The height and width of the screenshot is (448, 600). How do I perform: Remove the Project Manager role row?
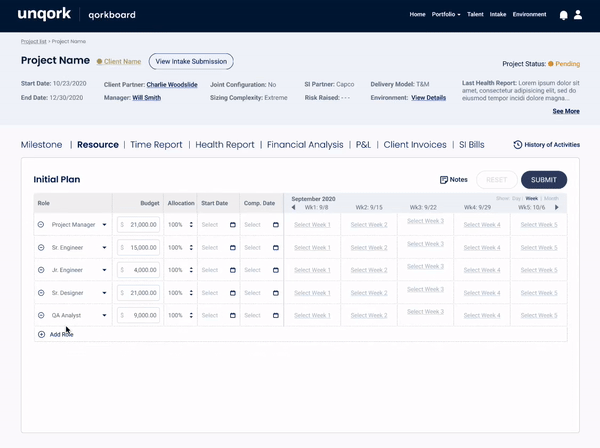[x=41, y=225]
